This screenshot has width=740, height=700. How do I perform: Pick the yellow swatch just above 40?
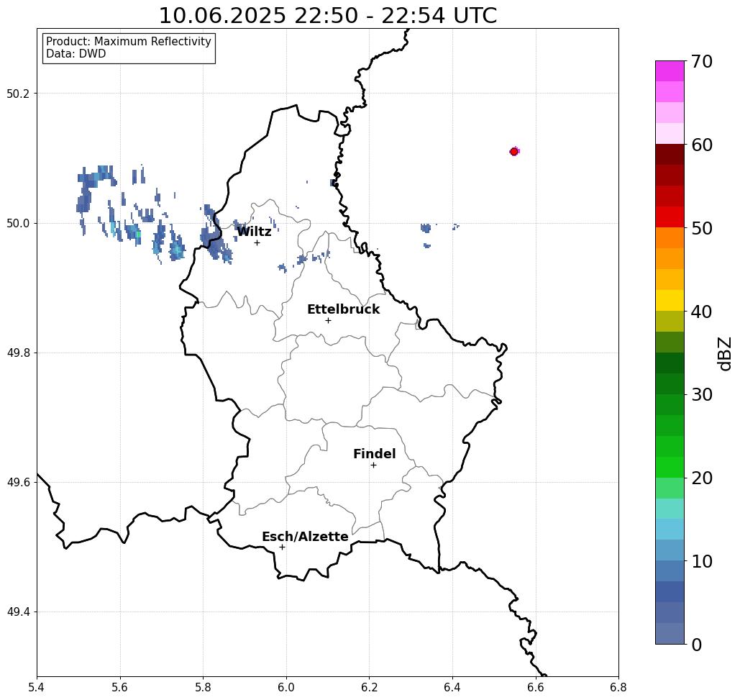(670, 300)
